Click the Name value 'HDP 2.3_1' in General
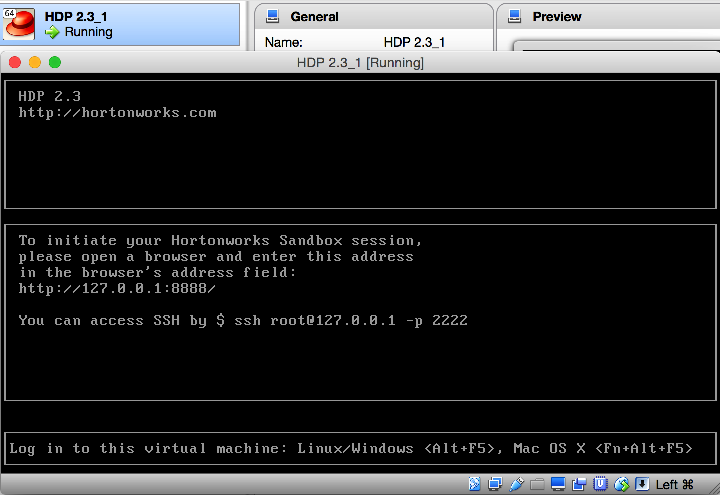Image resolution: width=720 pixels, height=495 pixels. [x=414, y=42]
